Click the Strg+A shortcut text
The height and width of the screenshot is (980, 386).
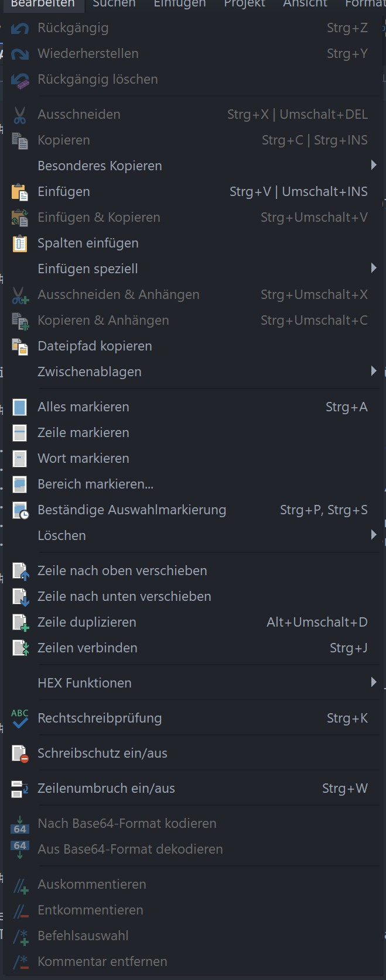click(x=347, y=407)
